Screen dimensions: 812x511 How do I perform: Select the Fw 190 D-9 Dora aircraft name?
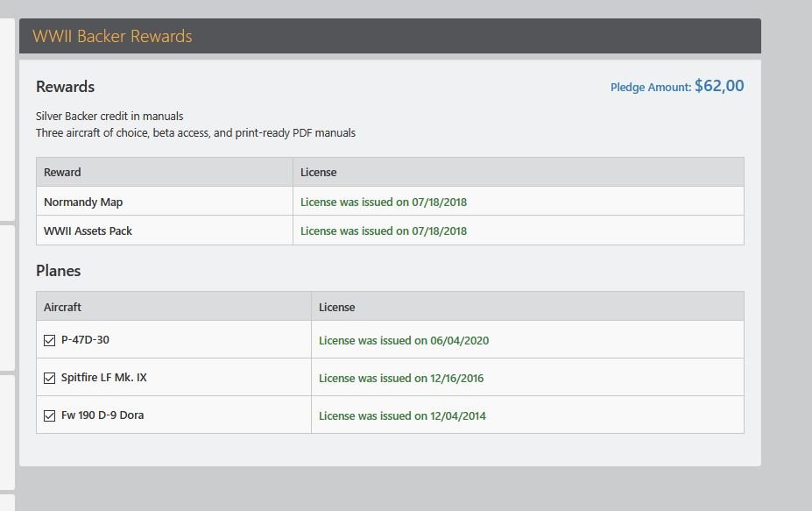click(x=102, y=415)
